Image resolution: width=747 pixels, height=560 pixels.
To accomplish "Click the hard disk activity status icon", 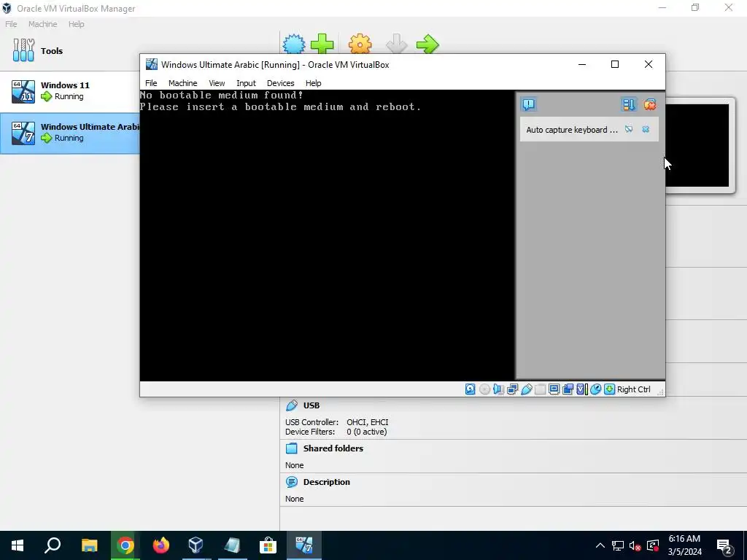I will (x=471, y=389).
